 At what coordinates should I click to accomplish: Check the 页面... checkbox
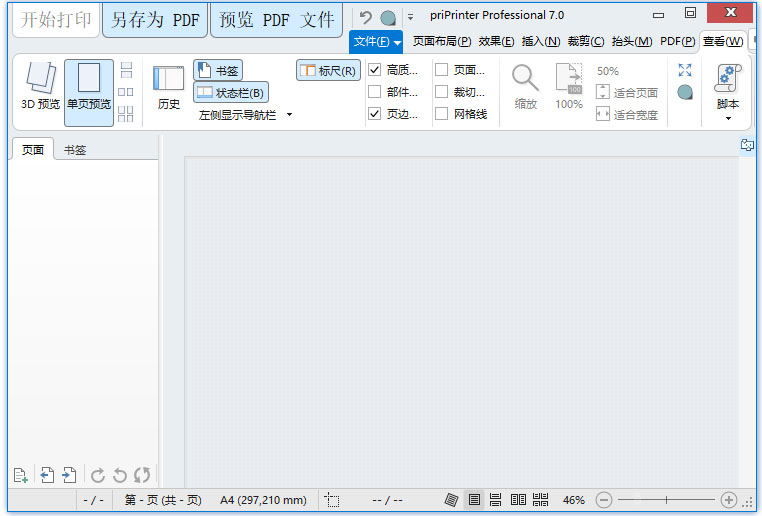point(442,70)
